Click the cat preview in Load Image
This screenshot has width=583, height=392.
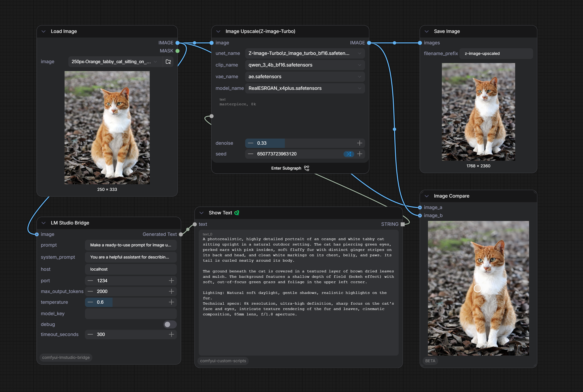coord(107,128)
